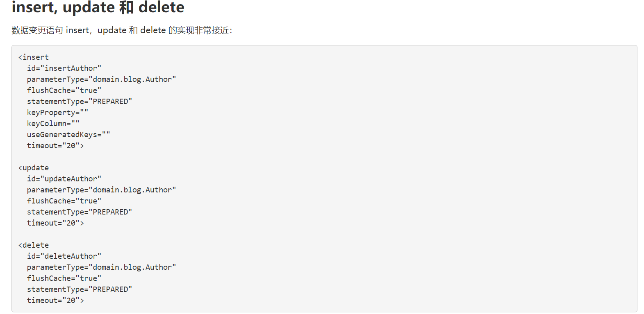This screenshot has height=314, width=644.
Task: Click flushCache="true" in the update block
Action: (64, 201)
